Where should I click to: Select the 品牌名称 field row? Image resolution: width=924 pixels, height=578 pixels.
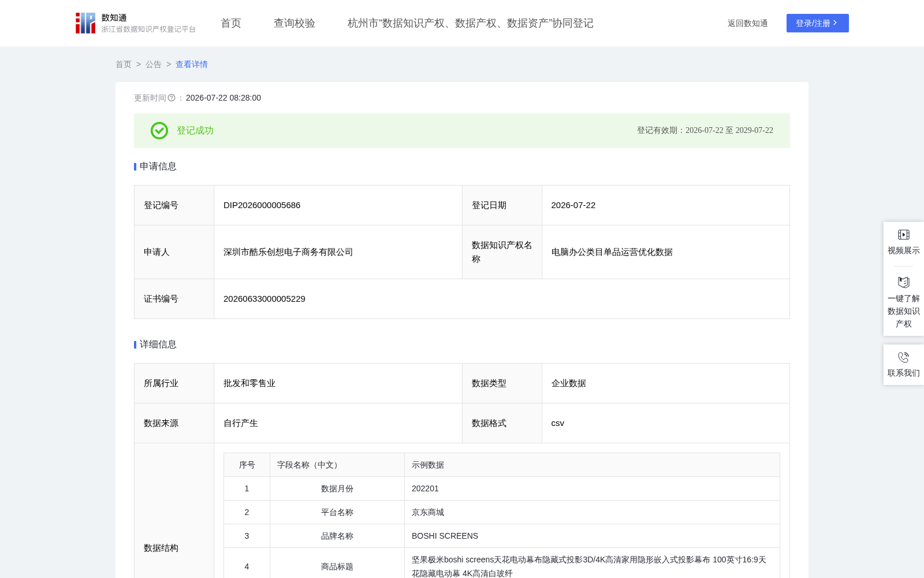[x=502, y=536]
